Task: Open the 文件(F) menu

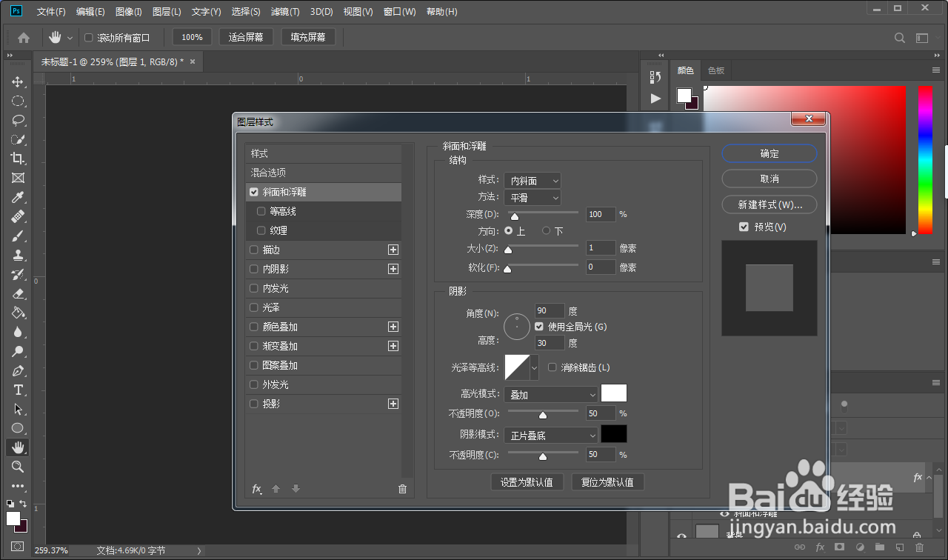Action: point(51,12)
